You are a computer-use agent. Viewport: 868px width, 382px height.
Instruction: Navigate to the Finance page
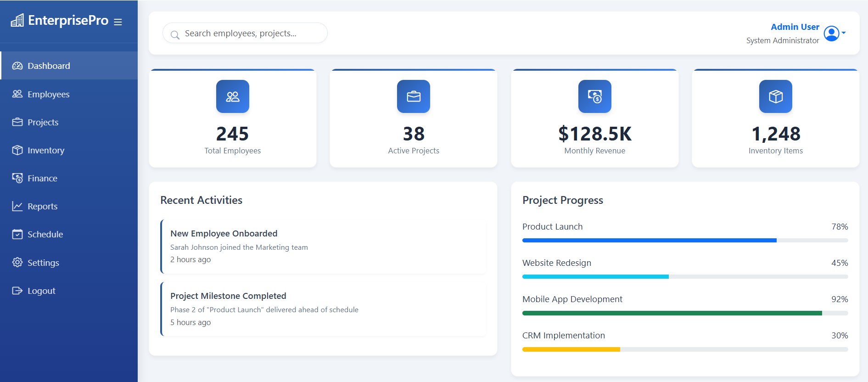coord(42,178)
